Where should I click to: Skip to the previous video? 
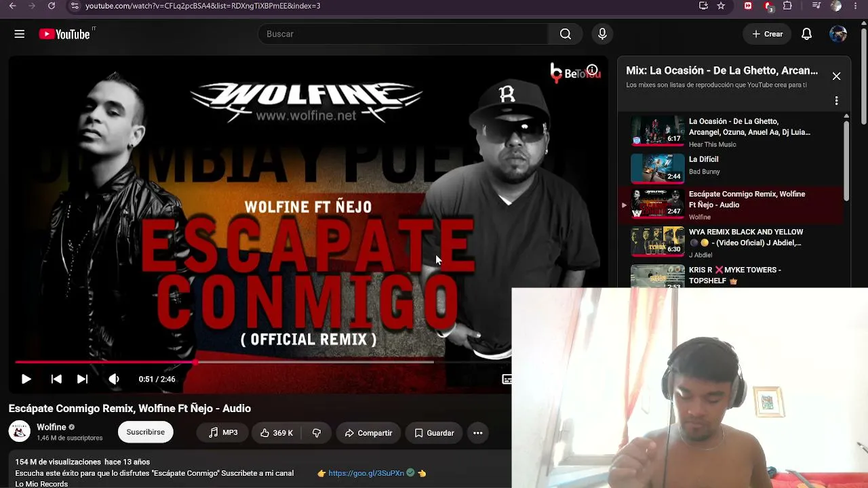(x=56, y=379)
